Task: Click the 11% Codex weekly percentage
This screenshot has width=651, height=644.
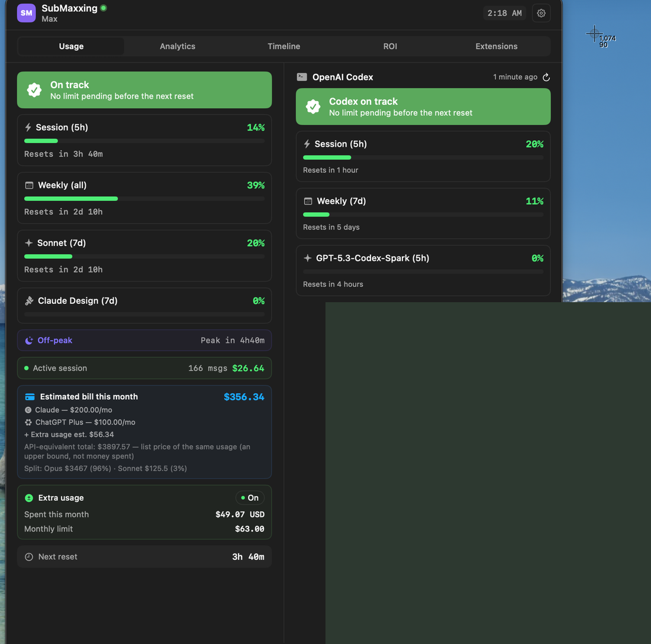Action: click(x=535, y=201)
